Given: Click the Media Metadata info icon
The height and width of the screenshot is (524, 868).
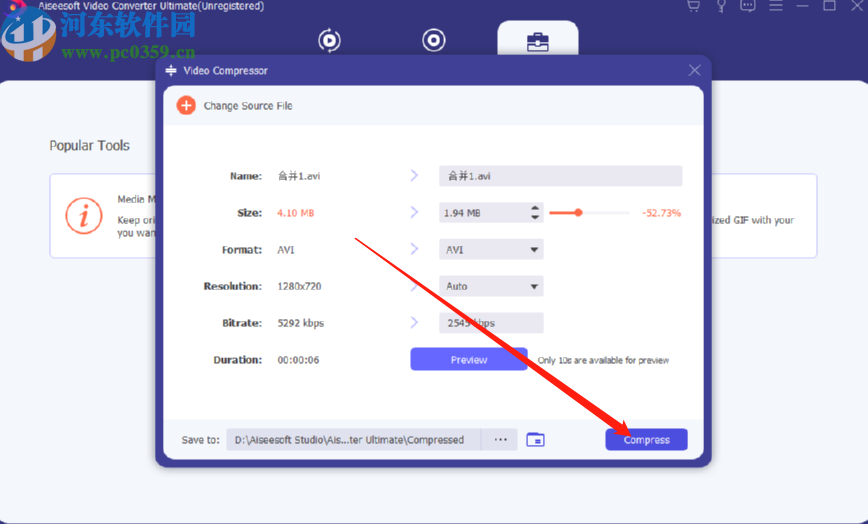Looking at the screenshot, I should click(84, 216).
